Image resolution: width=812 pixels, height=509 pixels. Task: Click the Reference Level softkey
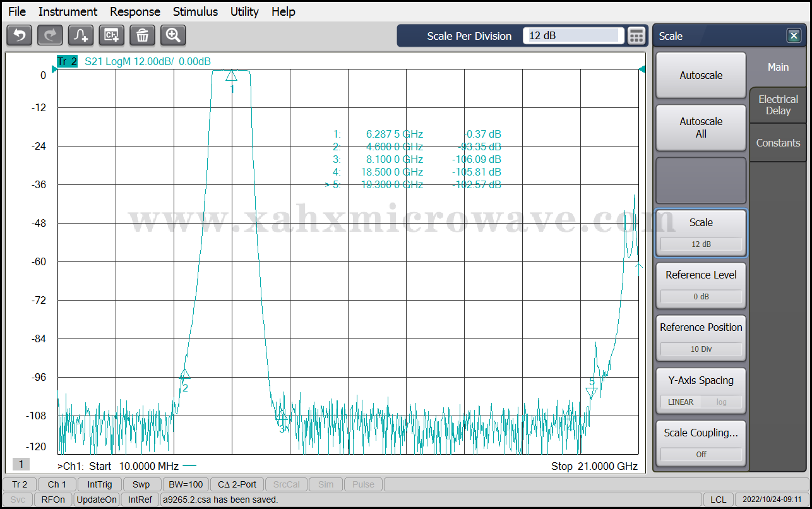click(701, 285)
